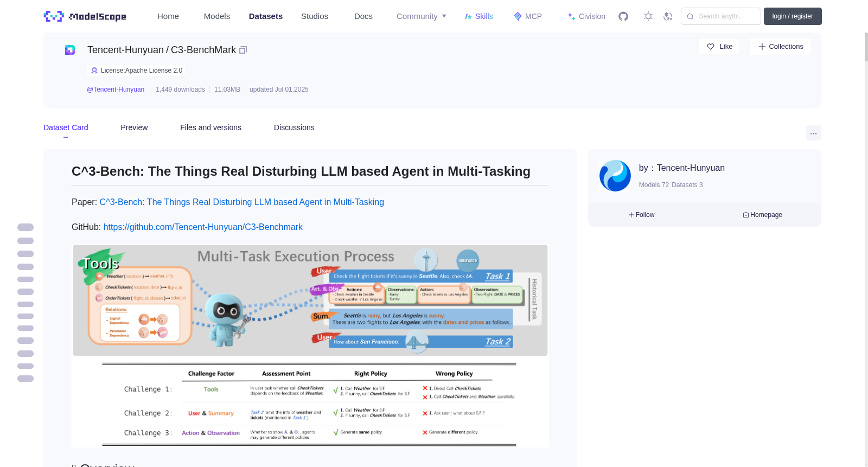
Task: Follow Tencent-Hunyuan with the Follow button
Action: coord(642,215)
